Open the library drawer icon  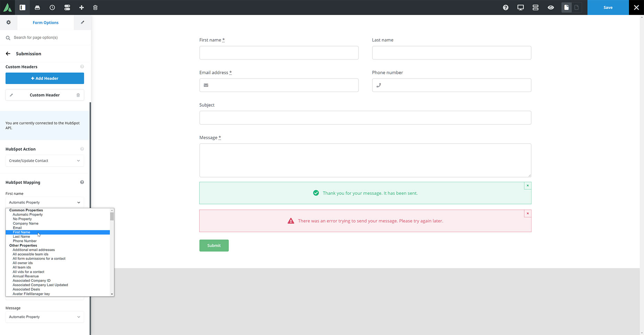click(37, 7)
